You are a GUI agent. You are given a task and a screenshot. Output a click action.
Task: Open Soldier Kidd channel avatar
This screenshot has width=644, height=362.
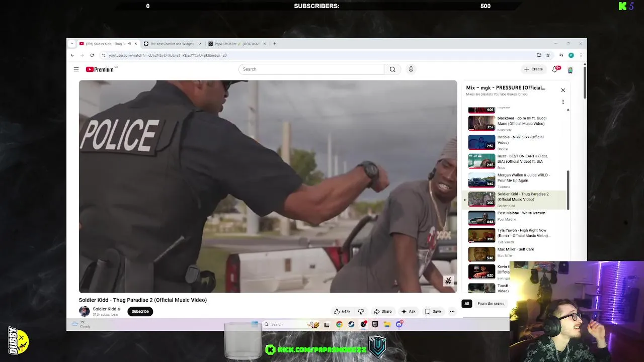click(x=84, y=311)
